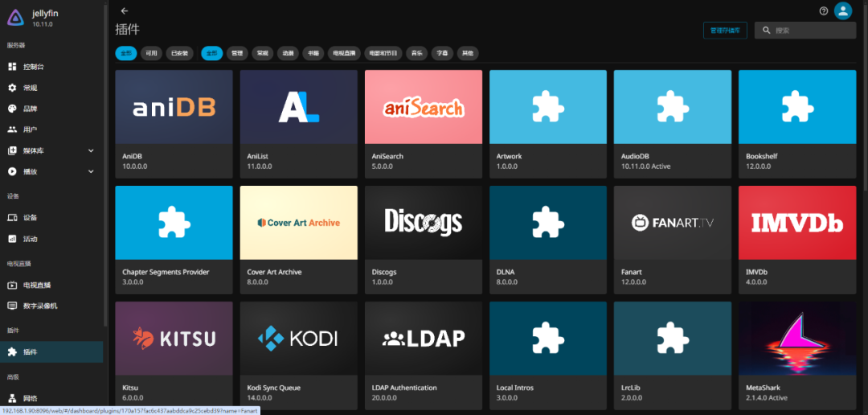This screenshot has height=415, width=868.
Task: Open the Kitsu plugin card image
Action: click(x=174, y=339)
